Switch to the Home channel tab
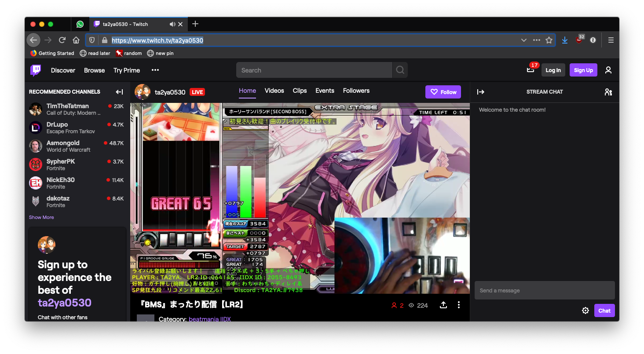 [247, 91]
